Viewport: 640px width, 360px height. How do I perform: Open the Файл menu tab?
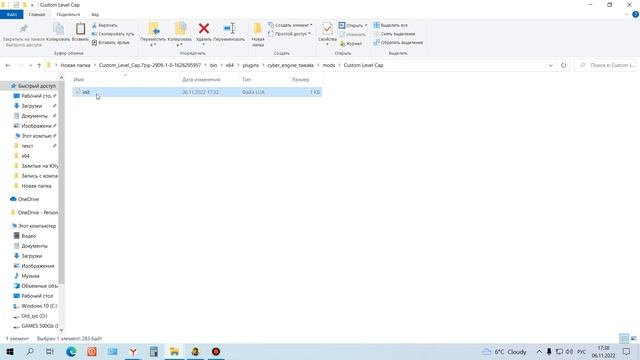(11, 14)
